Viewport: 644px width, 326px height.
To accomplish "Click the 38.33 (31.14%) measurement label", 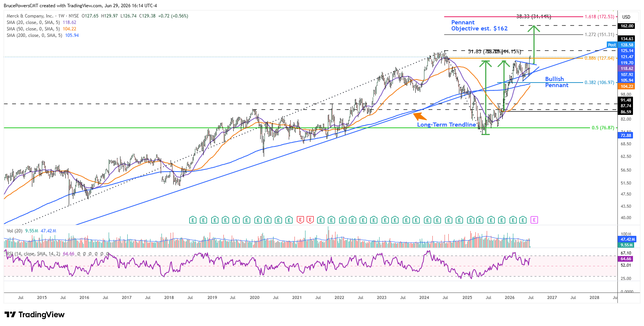I will tap(533, 17).
